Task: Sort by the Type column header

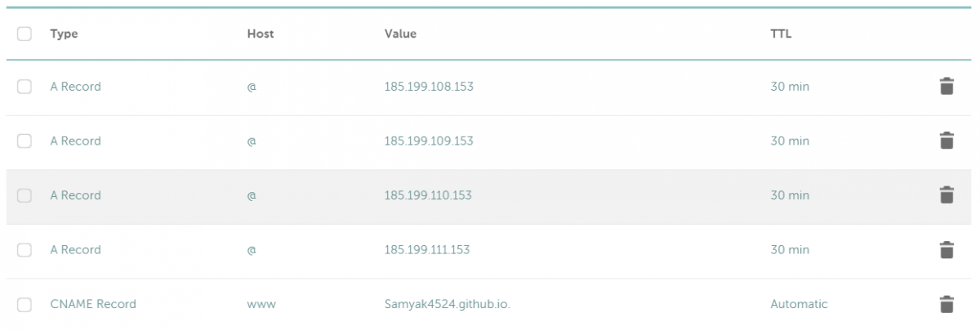Action: click(x=64, y=34)
